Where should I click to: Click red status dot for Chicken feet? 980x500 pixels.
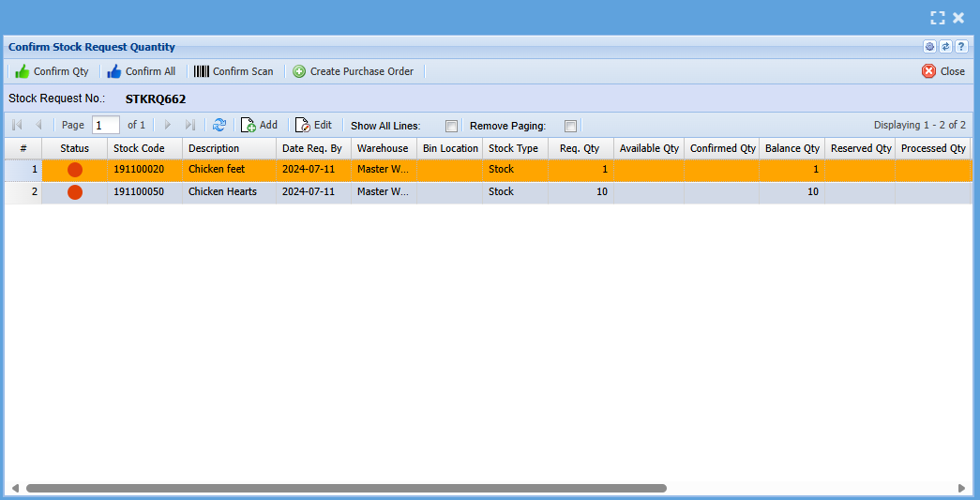[75, 170]
